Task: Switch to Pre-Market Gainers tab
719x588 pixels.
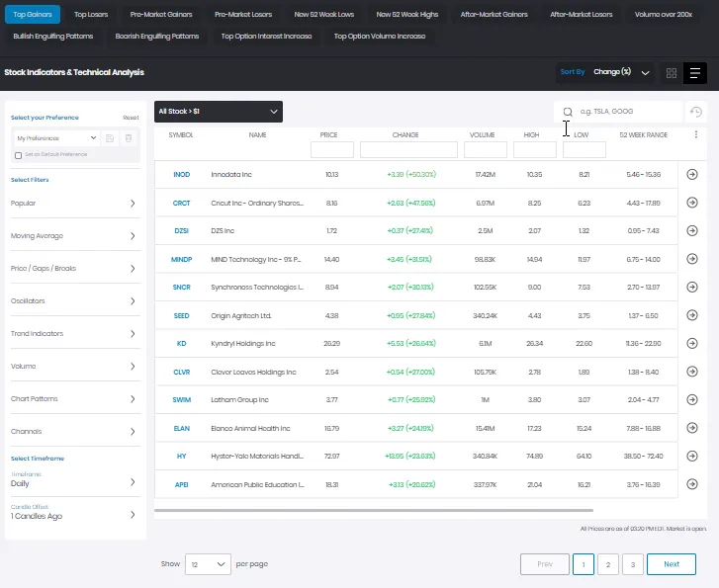Action: [x=161, y=15]
